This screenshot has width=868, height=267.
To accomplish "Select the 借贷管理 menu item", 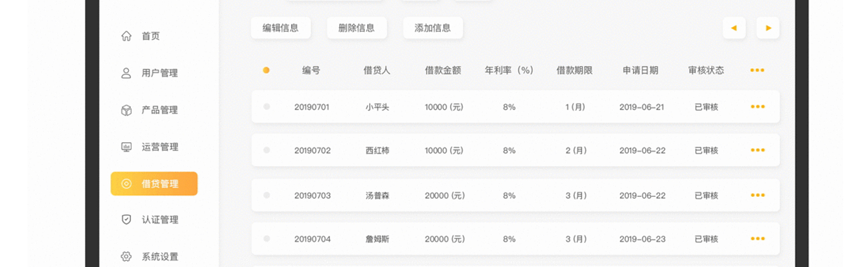I will pos(154,184).
